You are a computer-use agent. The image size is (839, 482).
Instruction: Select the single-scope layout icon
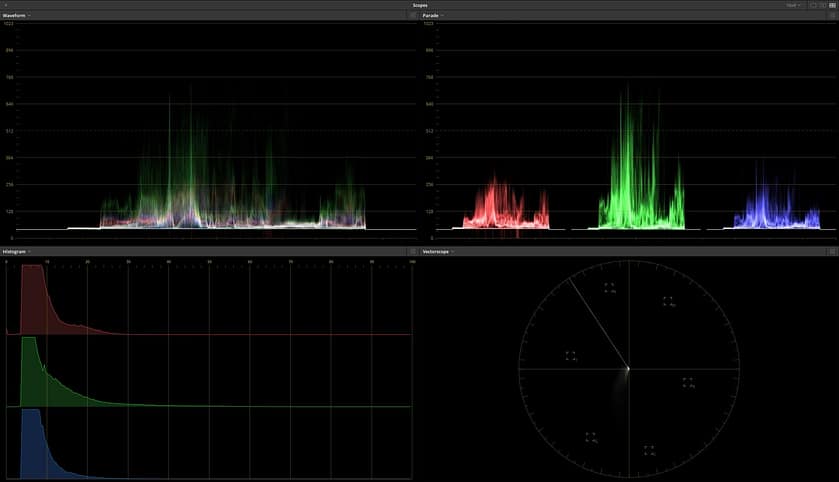[813, 5]
